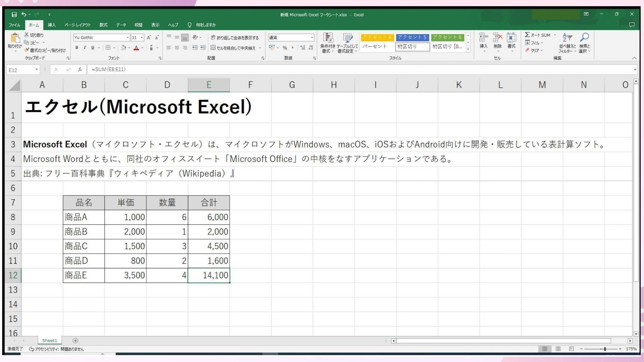Click the Cut scissors icon
Screen dimensions: 644x362
pyautogui.click(x=26, y=35)
